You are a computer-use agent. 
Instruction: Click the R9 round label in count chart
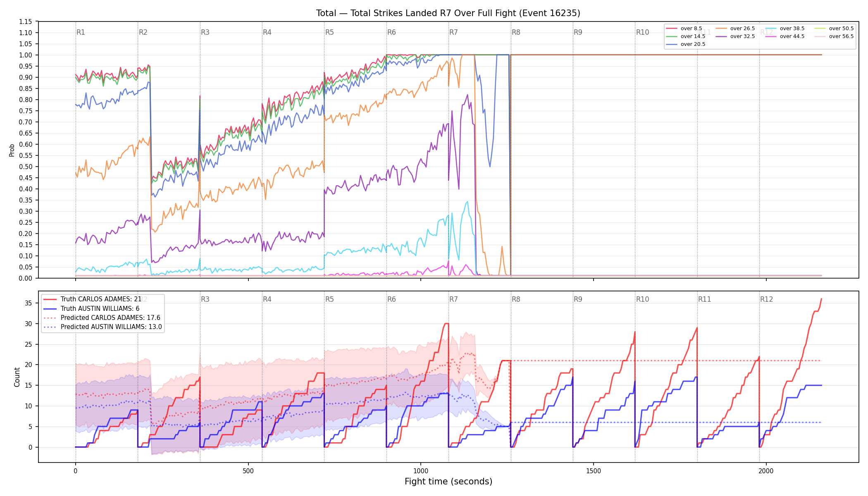click(578, 299)
